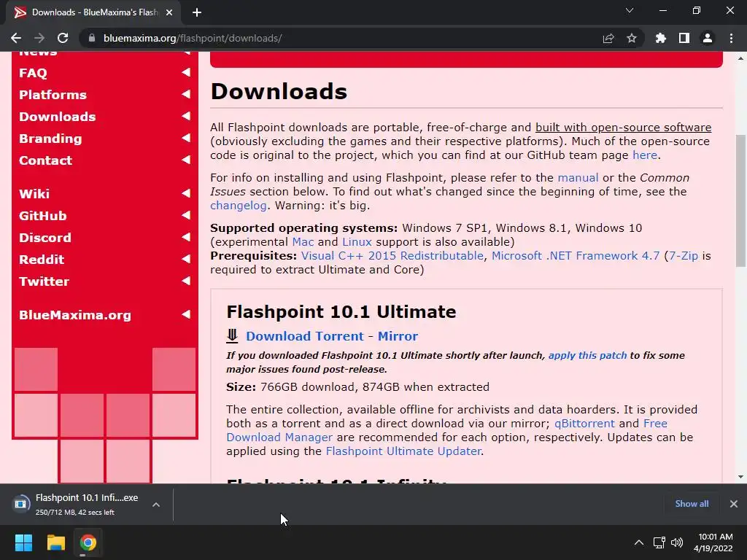The image size is (747, 560).
Task: Click the Mirror download link
Action: (x=398, y=336)
